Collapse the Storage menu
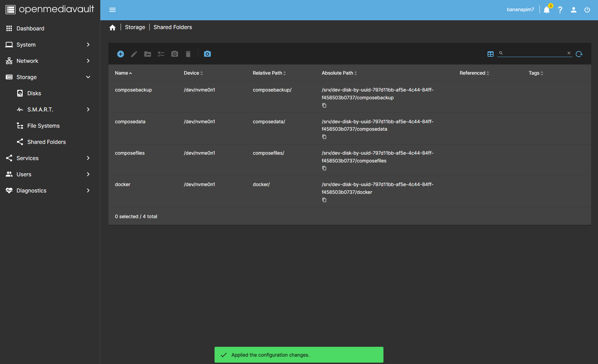 click(x=50, y=77)
